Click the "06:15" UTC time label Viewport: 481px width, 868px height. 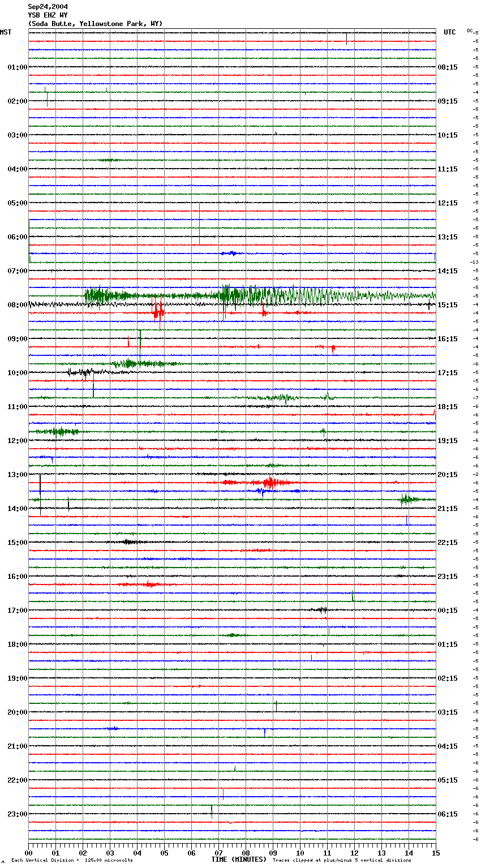tap(448, 814)
